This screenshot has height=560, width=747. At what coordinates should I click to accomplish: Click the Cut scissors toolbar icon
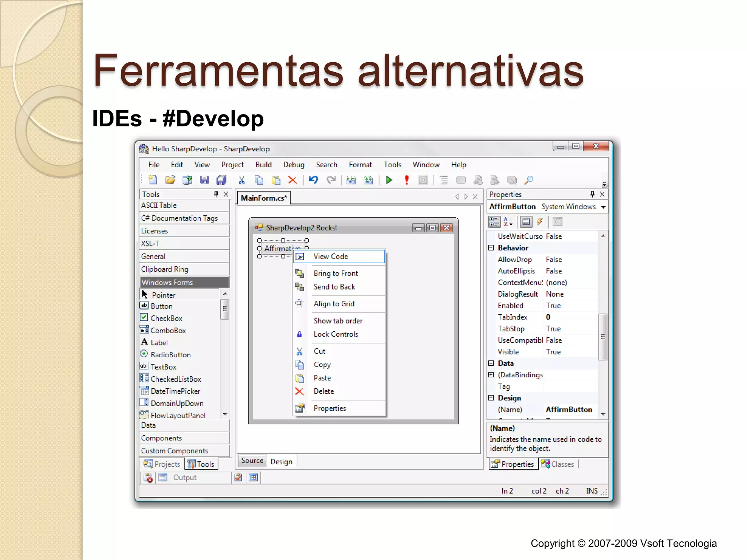click(241, 180)
